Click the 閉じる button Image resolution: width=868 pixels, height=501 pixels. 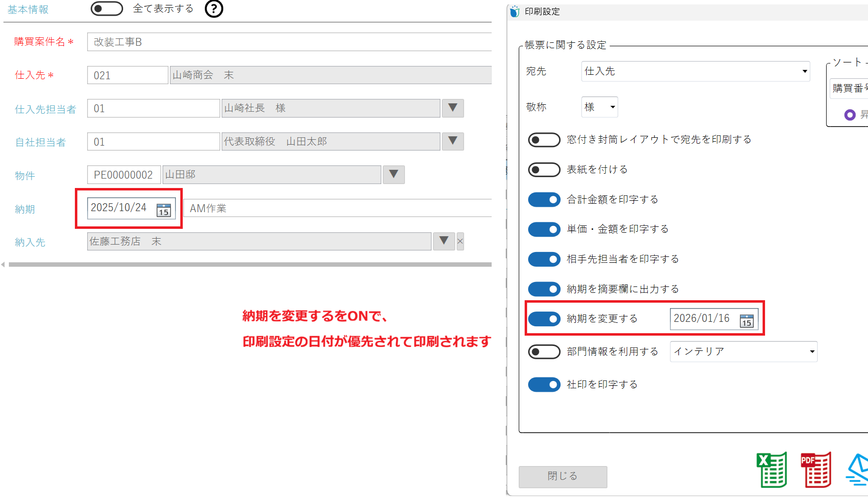pyautogui.click(x=563, y=476)
